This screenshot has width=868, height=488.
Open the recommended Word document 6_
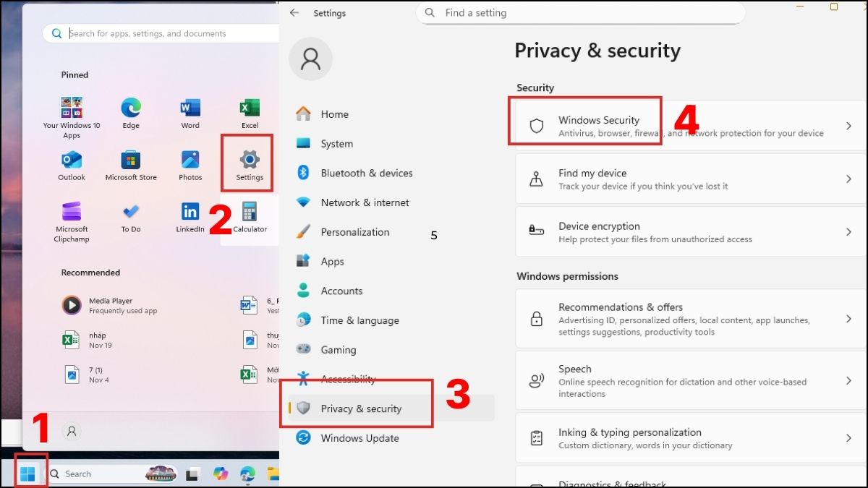(x=260, y=305)
